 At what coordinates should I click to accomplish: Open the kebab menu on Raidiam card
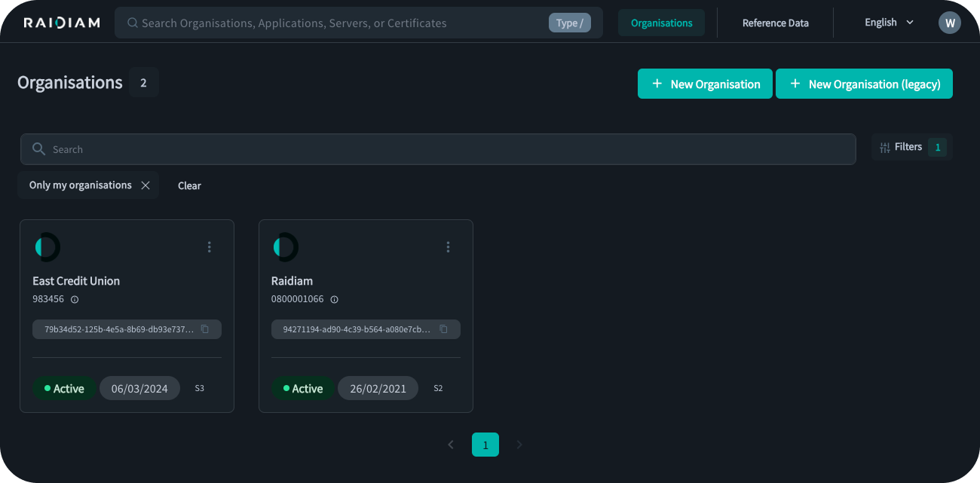[x=448, y=246]
